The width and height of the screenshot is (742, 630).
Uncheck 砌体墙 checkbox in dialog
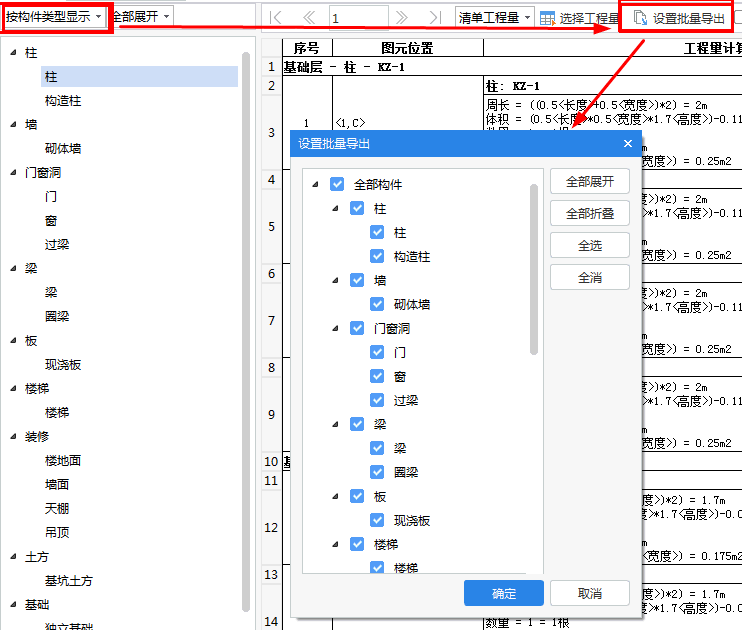point(377,305)
